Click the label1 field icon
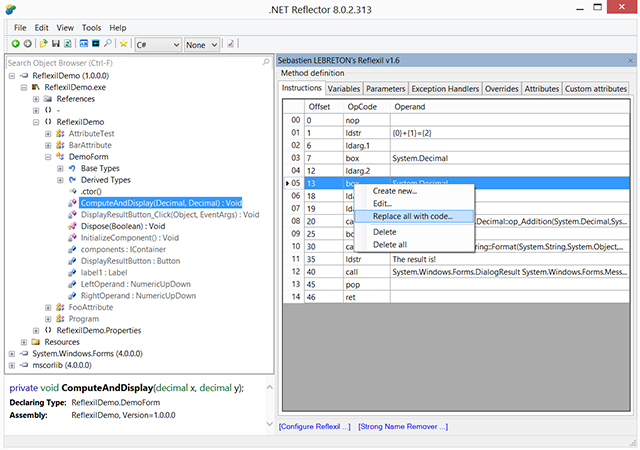640x450 pixels. (x=72, y=272)
